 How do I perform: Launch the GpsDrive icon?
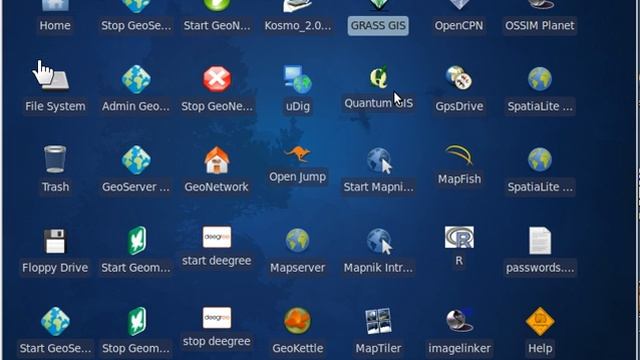tap(459, 78)
